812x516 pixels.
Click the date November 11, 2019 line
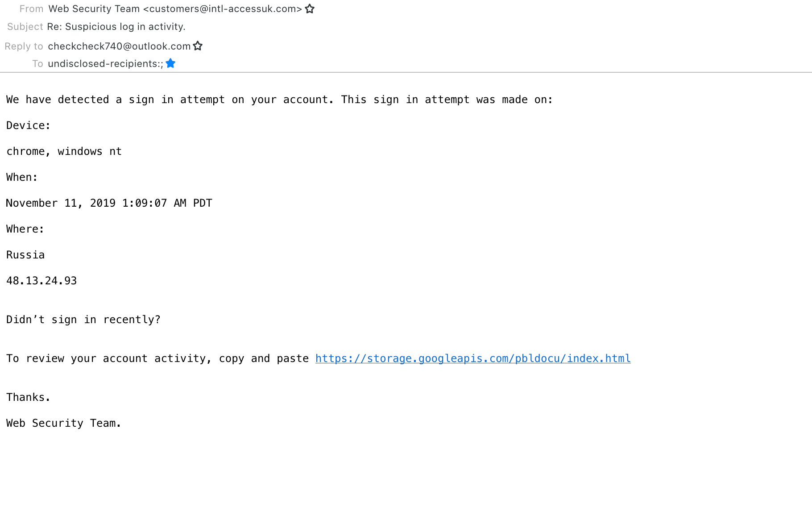109,203
